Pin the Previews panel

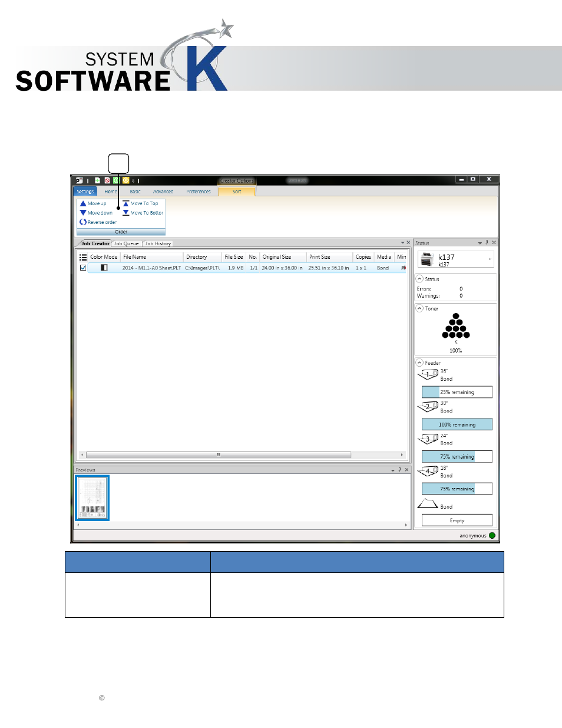tap(399, 470)
